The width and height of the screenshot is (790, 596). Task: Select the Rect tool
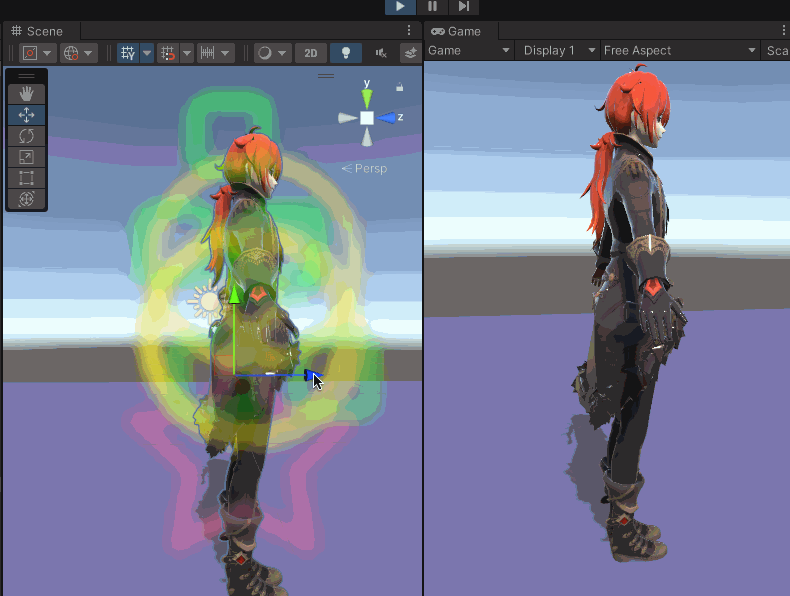click(27, 178)
